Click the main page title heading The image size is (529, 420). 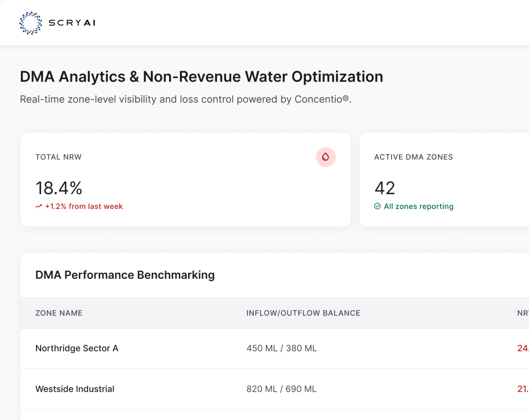tap(201, 77)
